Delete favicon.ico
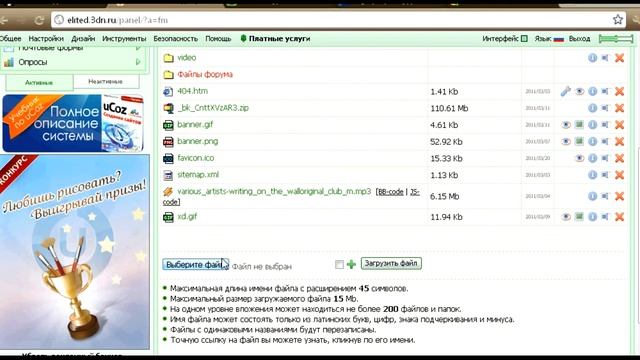 (x=620, y=158)
